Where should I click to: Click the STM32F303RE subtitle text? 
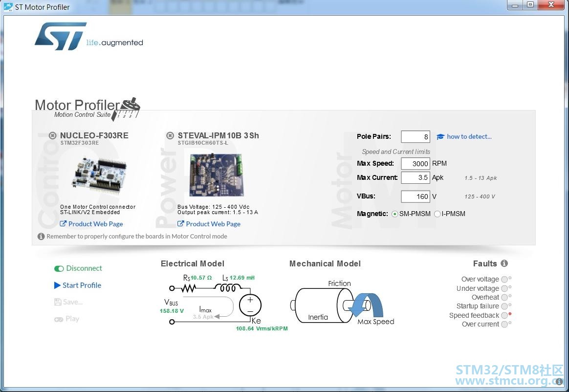[80, 143]
